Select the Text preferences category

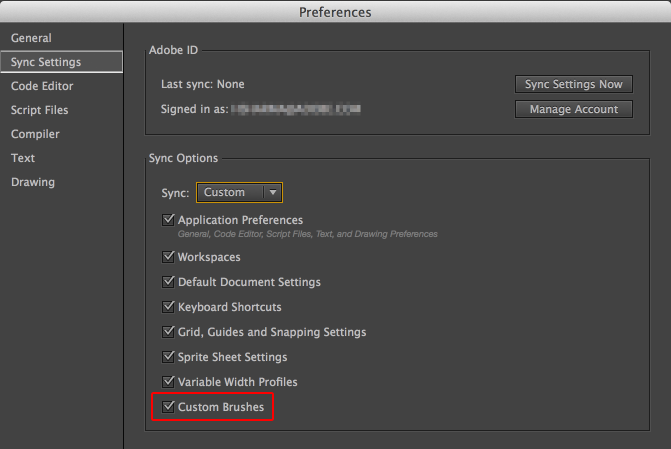point(23,158)
